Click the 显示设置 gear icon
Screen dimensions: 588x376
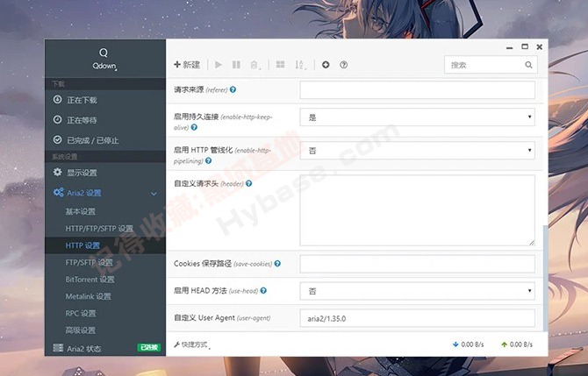point(57,172)
